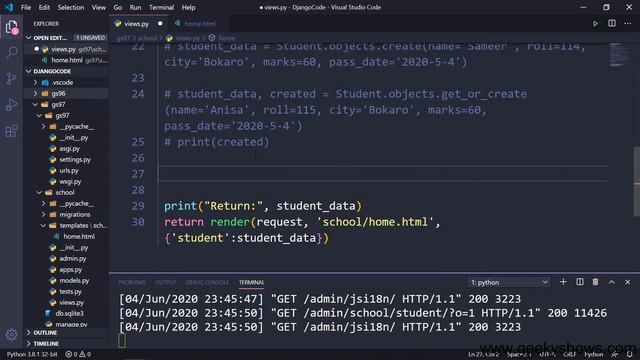Open the Run and Debug view
Screen dimensions: 640x360
[x=12, y=105]
